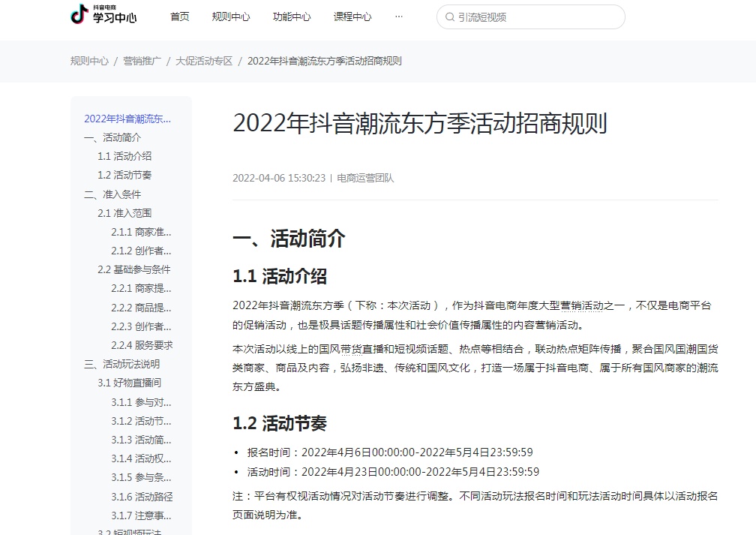Select outline item 2.2.2 商品提...
Screen dimensions: 756x535
click(141, 308)
